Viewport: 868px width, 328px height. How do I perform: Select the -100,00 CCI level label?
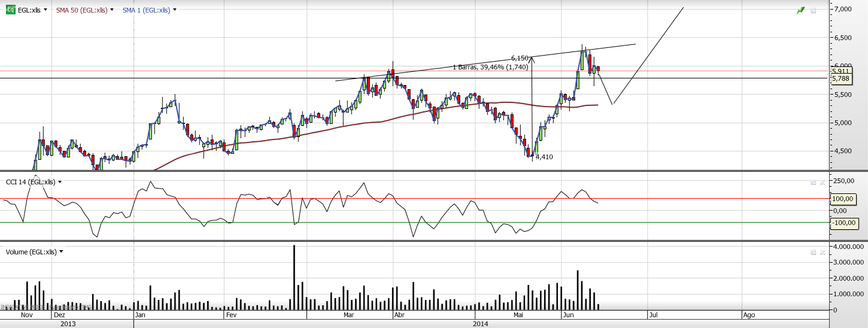pyautogui.click(x=844, y=223)
